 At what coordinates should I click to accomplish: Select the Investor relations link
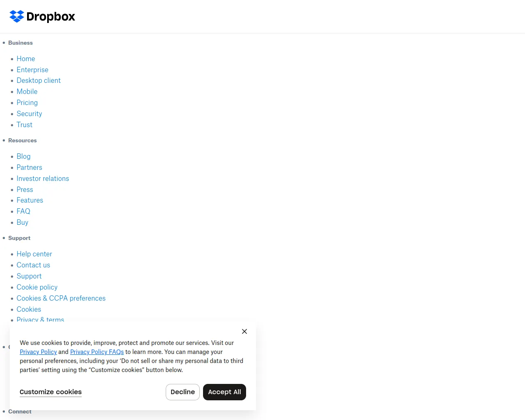pos(43,178)
